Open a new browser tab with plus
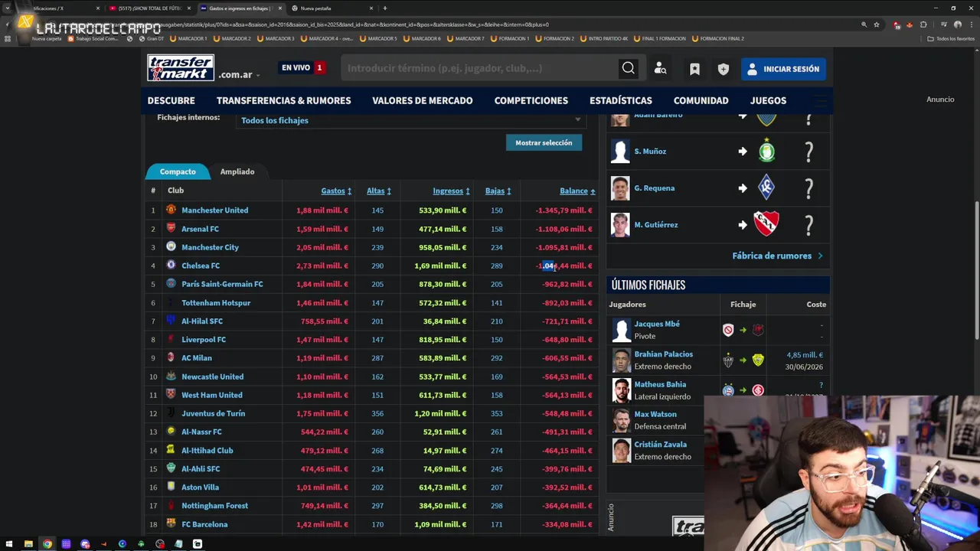This screenshot has height=551, width=980. tap(385, 8)
